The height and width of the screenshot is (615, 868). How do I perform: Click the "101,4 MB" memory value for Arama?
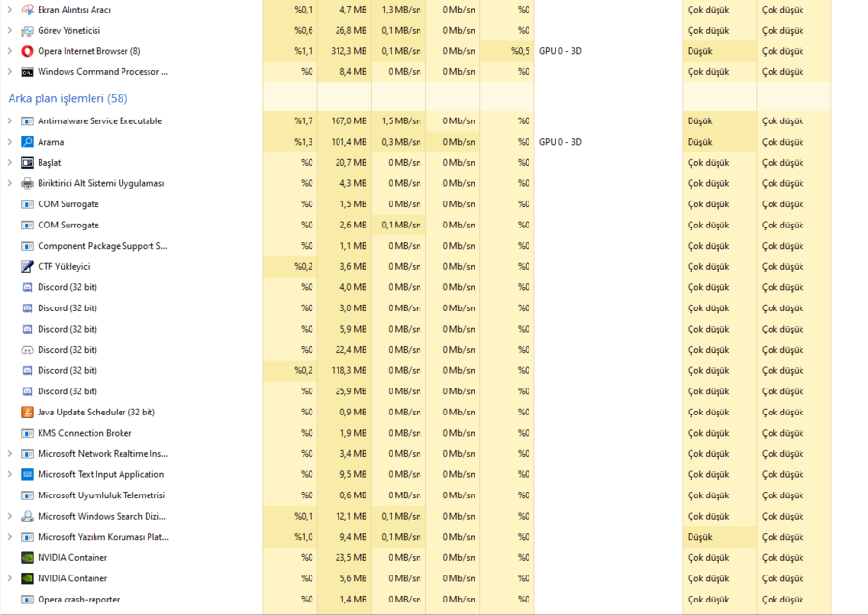(x=349, y=142)
